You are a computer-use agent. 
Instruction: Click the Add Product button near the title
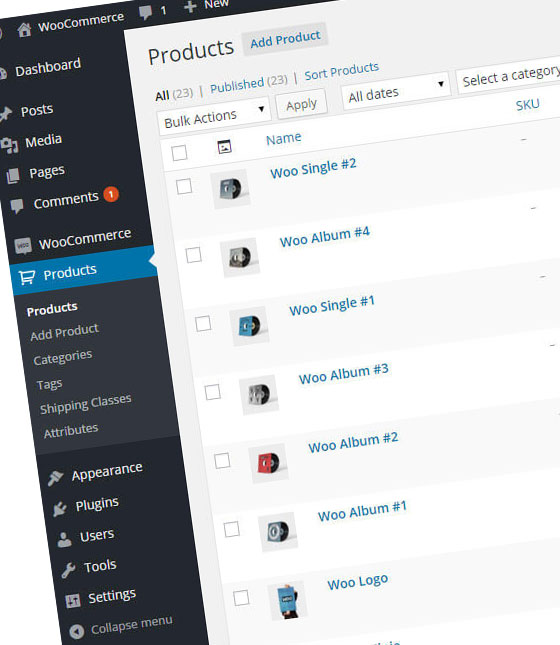click(x=285, y=39)
